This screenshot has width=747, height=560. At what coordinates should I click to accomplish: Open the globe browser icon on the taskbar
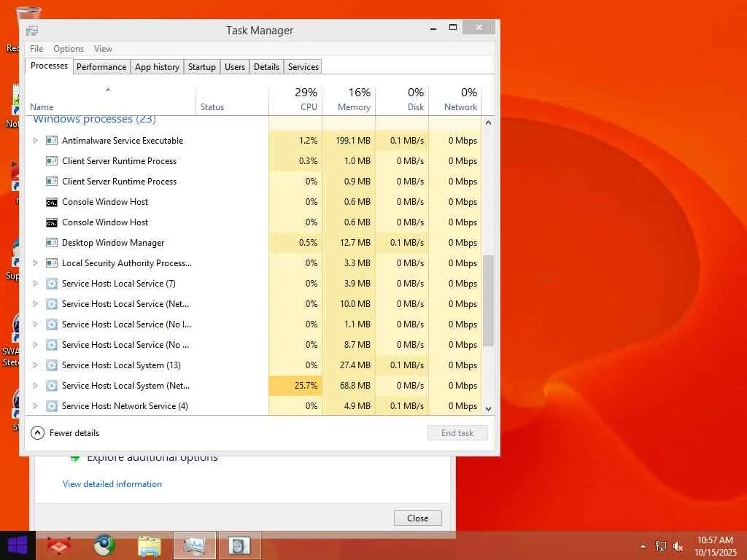click(x=104, y=545)
